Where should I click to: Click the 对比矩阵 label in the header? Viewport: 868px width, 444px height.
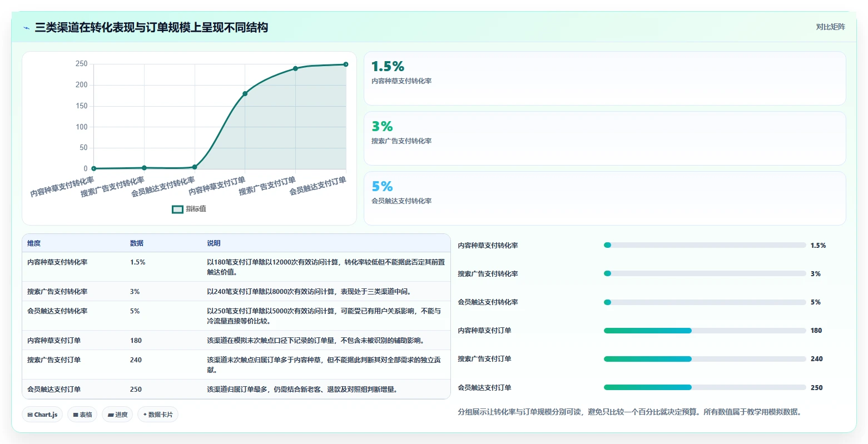tap(830, 27)
